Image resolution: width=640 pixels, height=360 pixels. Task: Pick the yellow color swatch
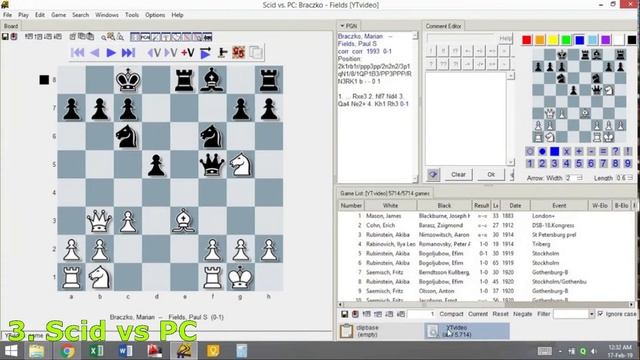pyautogui.click(x=553, y=40)
